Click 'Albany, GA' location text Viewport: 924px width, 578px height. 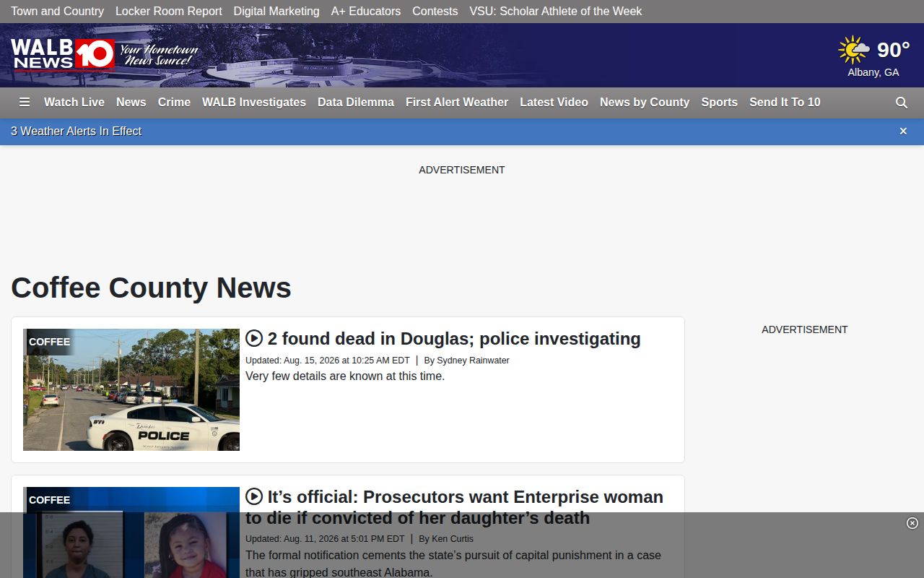pos(873,72)
